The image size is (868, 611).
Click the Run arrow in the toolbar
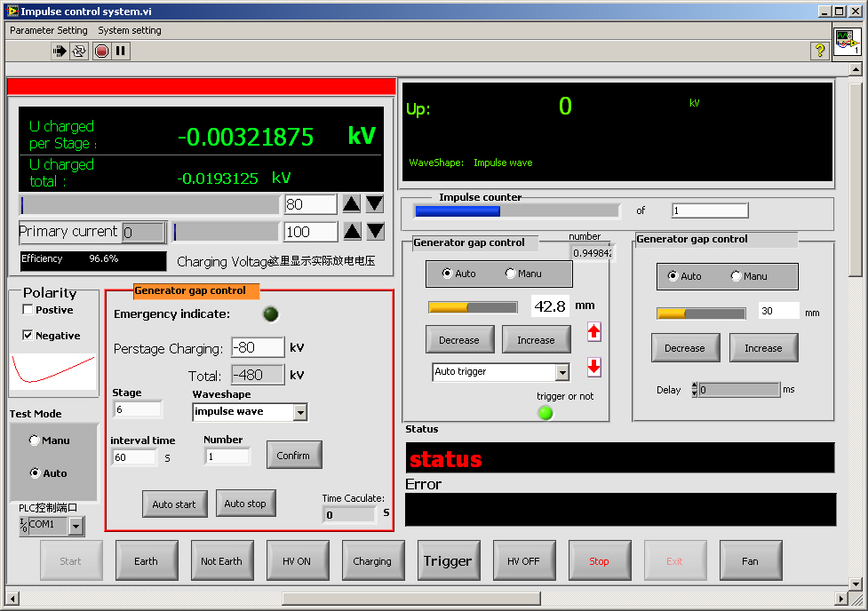pos(60,52)
